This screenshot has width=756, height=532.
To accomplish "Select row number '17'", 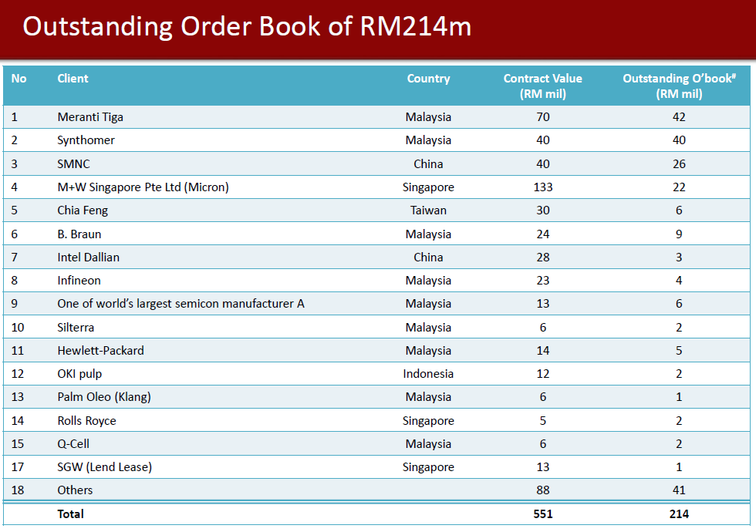I will [17, 467].
